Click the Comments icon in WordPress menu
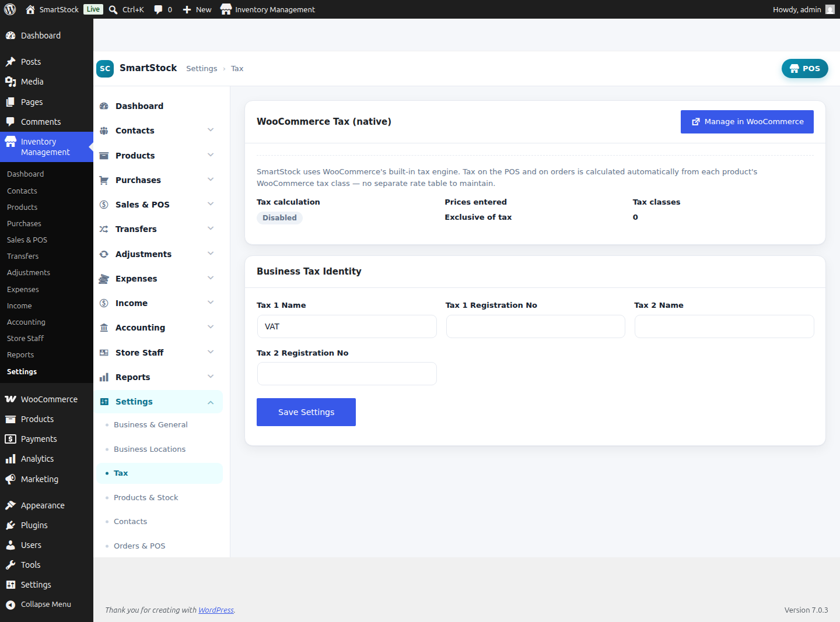This screenshot has height=622, width=840. tap(10, 122)
